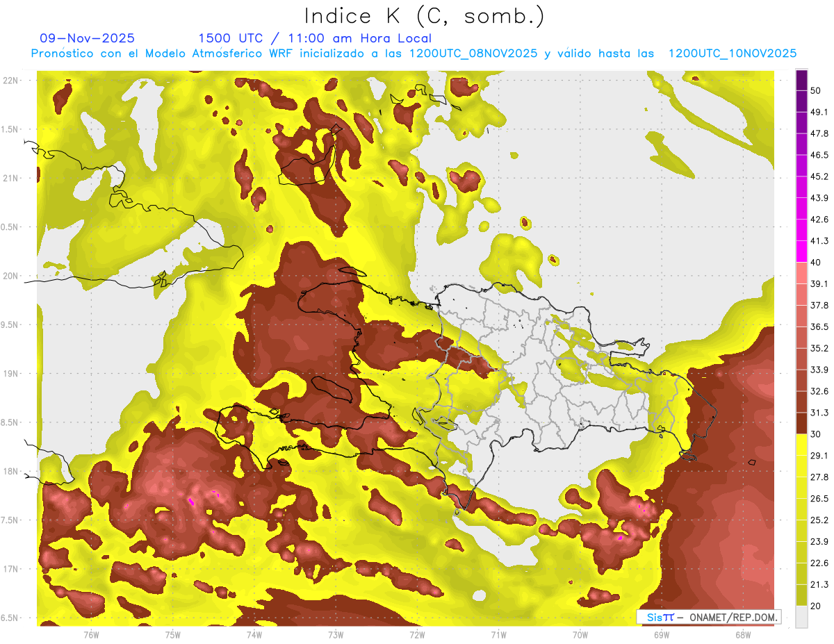Image resolution: width=834 pixels, height=644 pixels.
Task: Click the 18N latitude axis label
Action: tap(11, 471)
